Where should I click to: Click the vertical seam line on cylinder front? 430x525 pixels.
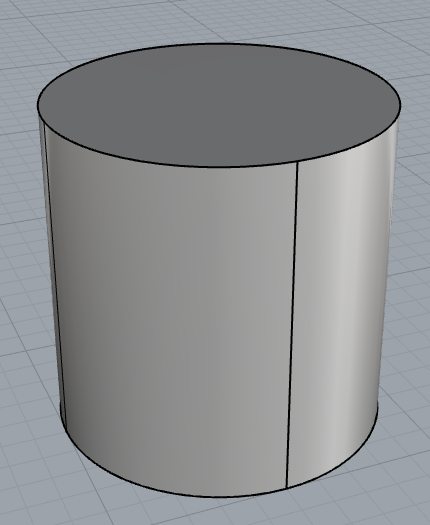(292, 325)
